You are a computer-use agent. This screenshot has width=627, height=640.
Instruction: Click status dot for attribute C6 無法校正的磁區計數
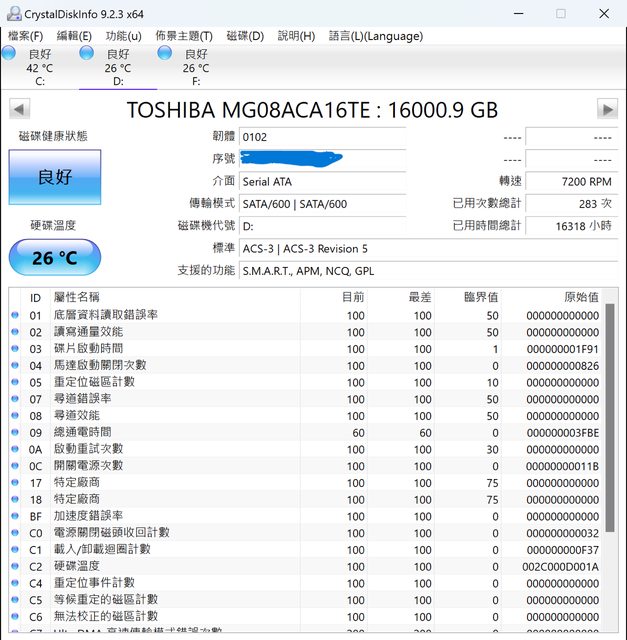15,616
